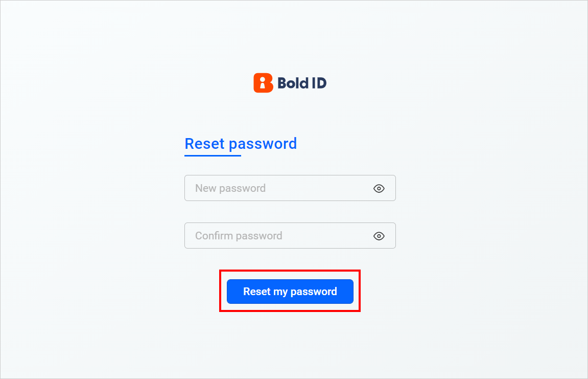Image resolution: width=588 pixels, height=379 pixels.
Task: Select the show-password icon beside New password
Action: (x=379, y=188)
